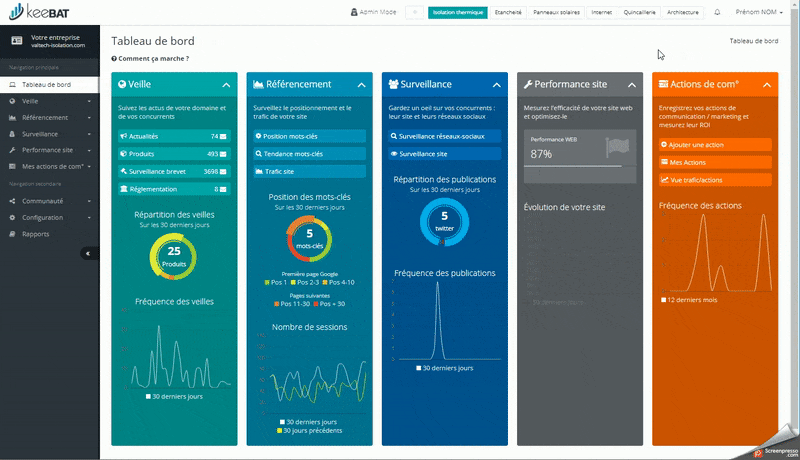The height and width of the screenshot is (460, 800).
Task: Click the envelope icon next to Actualités count
Action: click(225, 136)
